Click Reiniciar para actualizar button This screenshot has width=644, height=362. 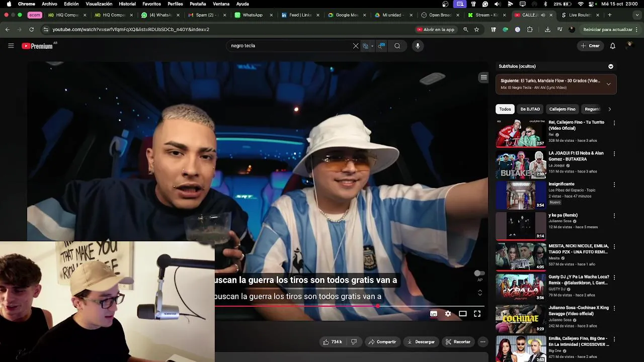tap(608, 30)
